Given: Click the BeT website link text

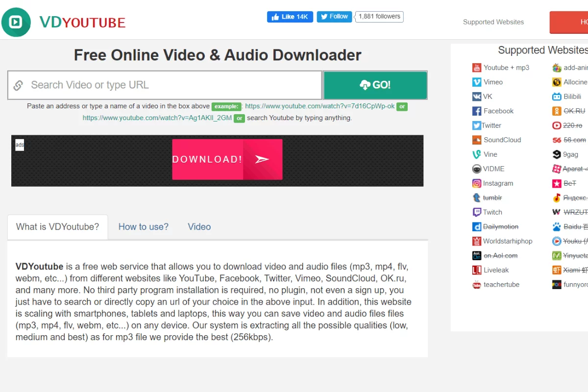Looking at the screenshot, I should (570, 183).
